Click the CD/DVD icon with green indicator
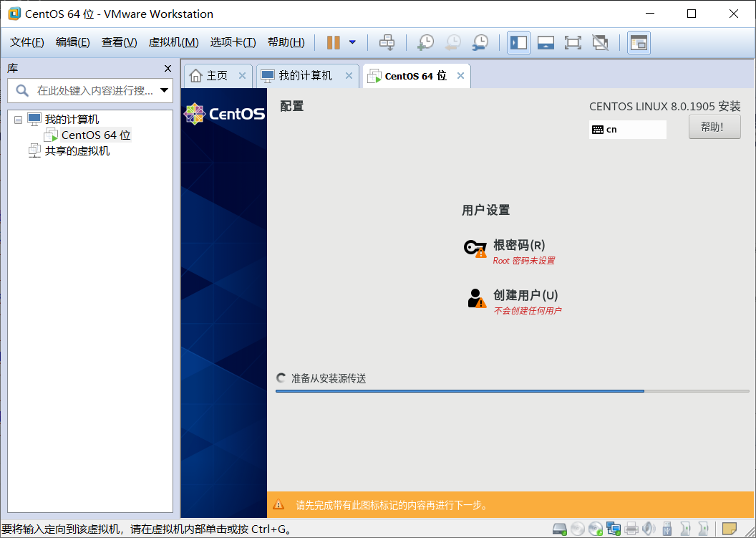The height and width of the screenshot is (538, 756). (596, 529)
